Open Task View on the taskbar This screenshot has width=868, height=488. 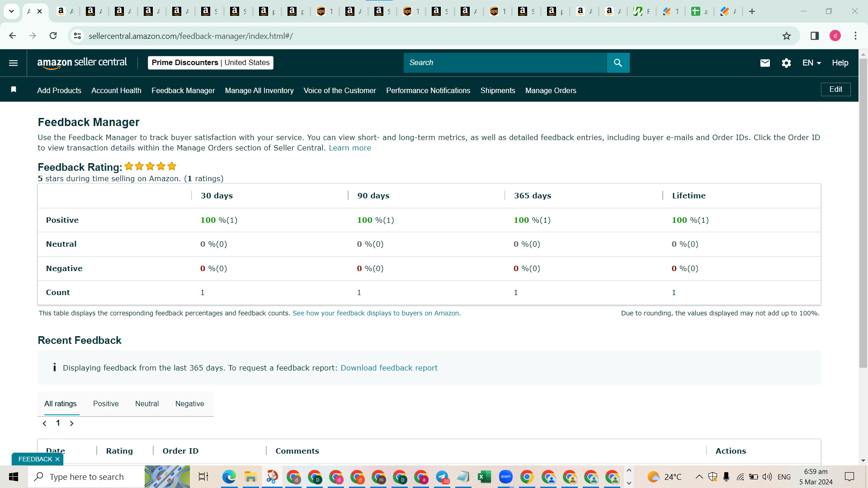203,477
